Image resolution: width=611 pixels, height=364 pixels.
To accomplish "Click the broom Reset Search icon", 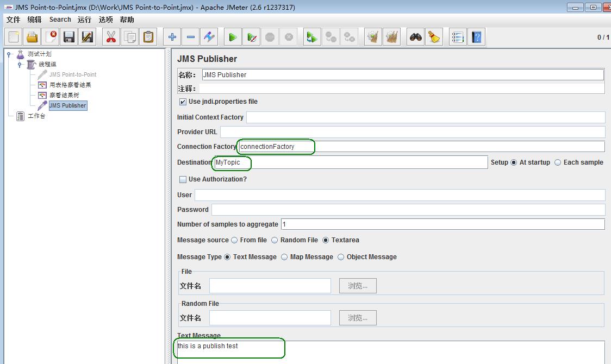I will [434, 37].
